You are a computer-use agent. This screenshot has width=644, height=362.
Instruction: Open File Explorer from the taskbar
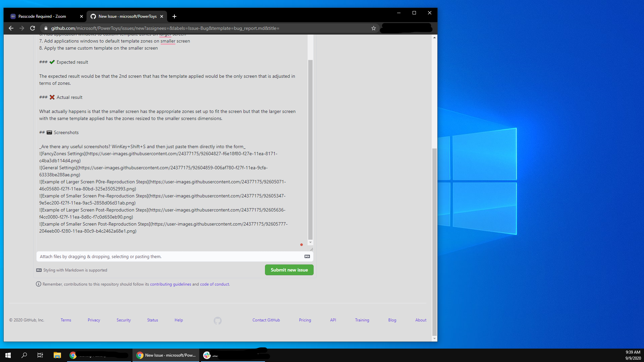point(57,355)
